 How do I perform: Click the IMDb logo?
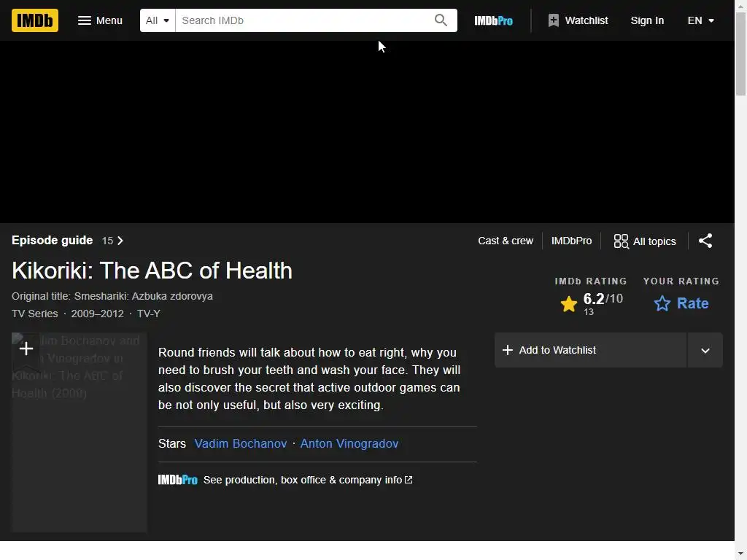point(35,20)
